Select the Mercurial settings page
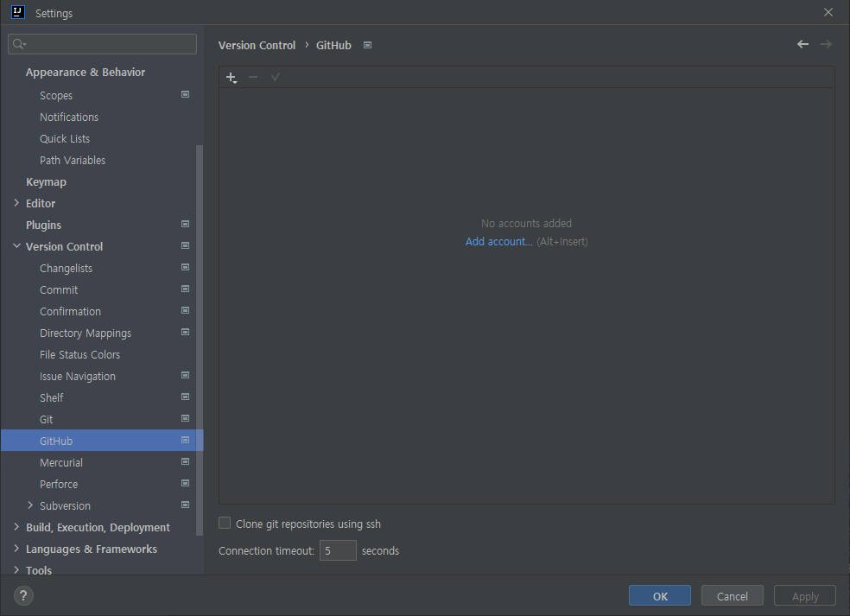 pyautogui.click(x=61, y=462)
